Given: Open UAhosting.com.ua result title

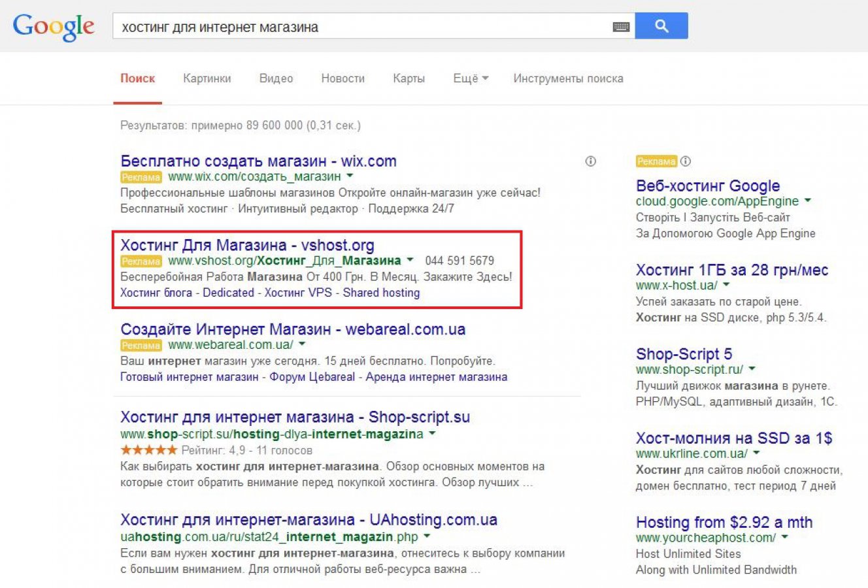Looking at the screenshot, I should (309, 520).
